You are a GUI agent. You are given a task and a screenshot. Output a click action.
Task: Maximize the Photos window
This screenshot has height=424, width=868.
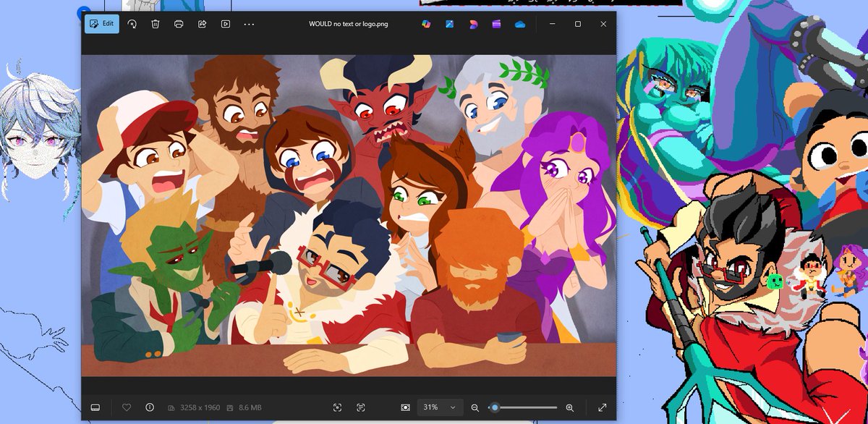click(578, 24)
